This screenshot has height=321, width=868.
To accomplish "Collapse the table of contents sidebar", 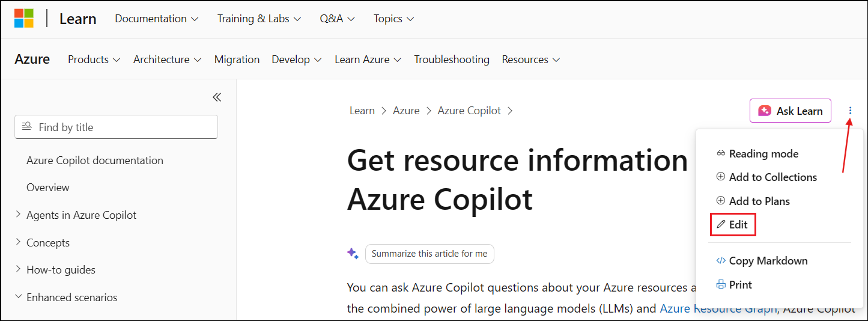I will (x=217, y=97).
